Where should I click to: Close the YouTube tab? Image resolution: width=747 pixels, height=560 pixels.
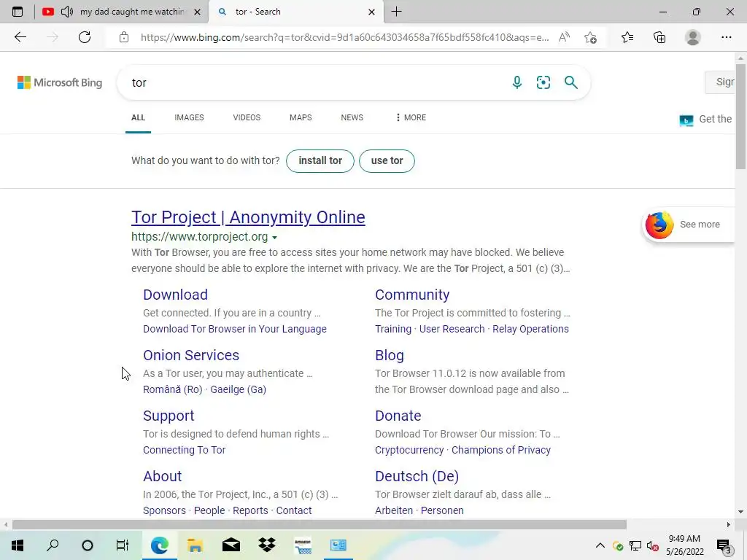pyautogui.click(x=197, y=12)
